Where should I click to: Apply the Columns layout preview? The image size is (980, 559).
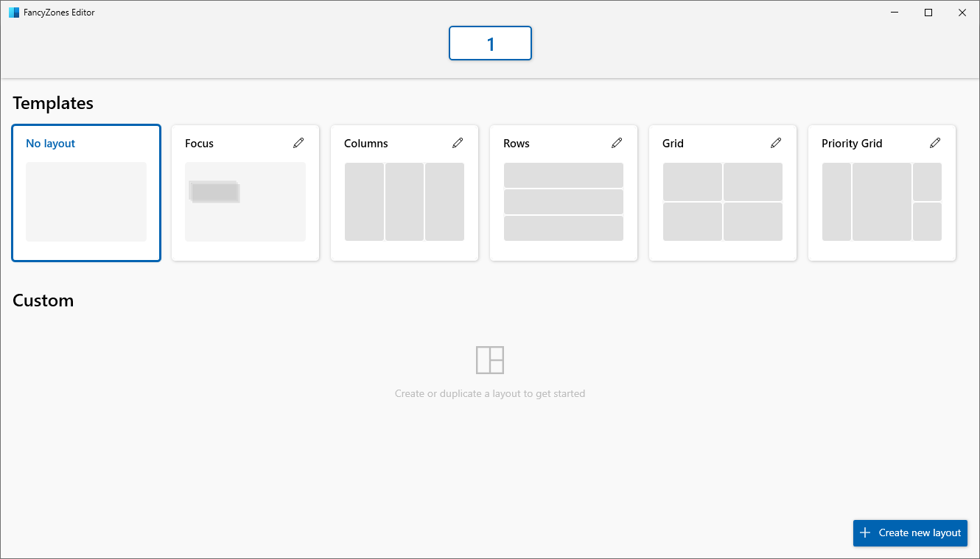coord(405,201)
